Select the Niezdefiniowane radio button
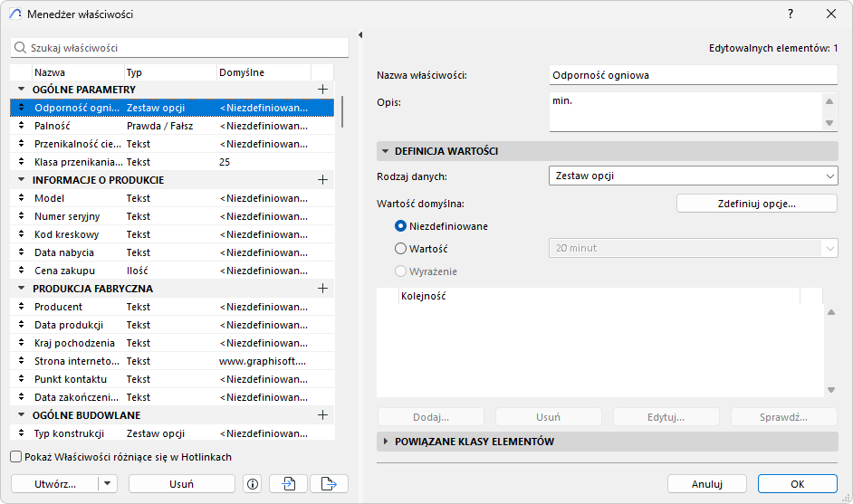 (400, 226)
